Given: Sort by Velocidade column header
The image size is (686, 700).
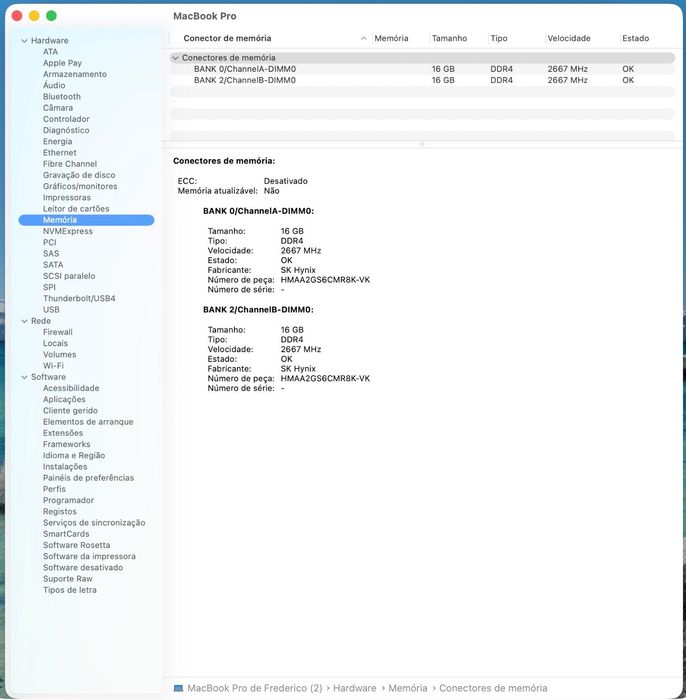Looking at the screenshot, I should (569, 38).
